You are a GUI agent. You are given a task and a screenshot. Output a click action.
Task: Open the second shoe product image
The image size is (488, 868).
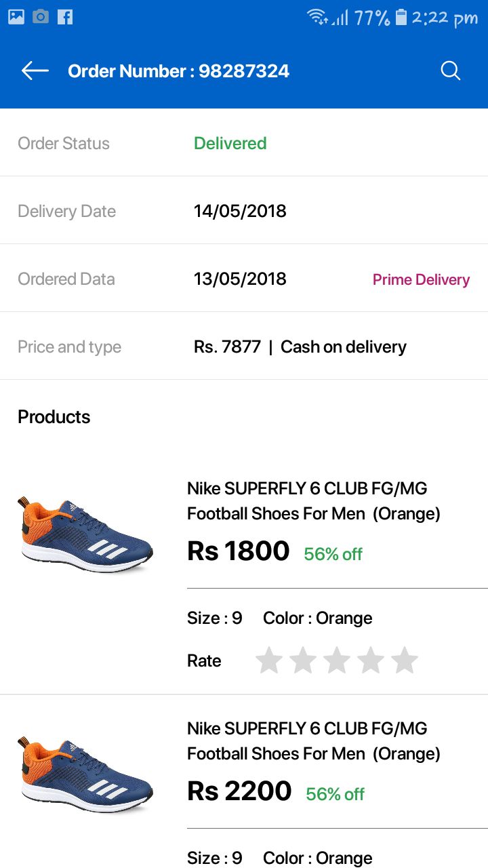tap(85, 774)
